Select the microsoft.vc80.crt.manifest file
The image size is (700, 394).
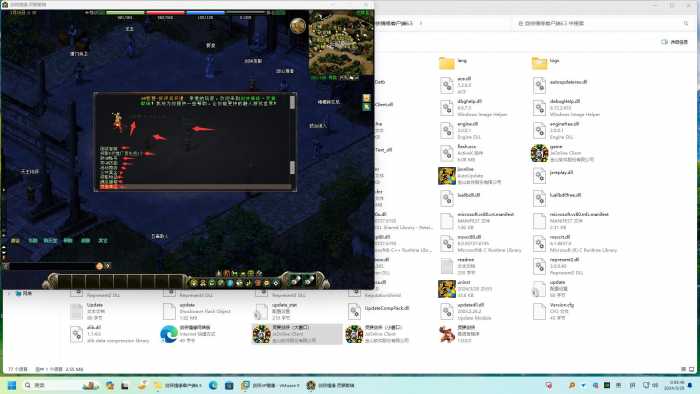tap(477, 221)
